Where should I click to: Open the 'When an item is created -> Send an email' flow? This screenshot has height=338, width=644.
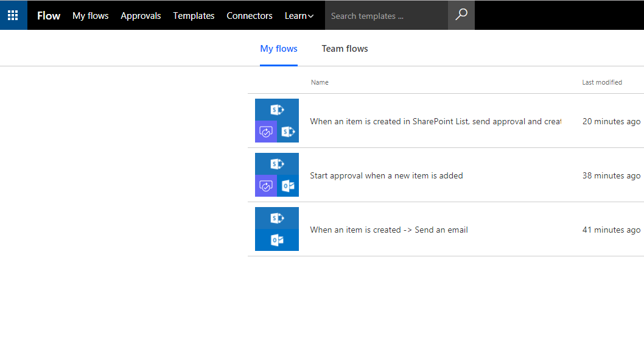pos(389,230)
